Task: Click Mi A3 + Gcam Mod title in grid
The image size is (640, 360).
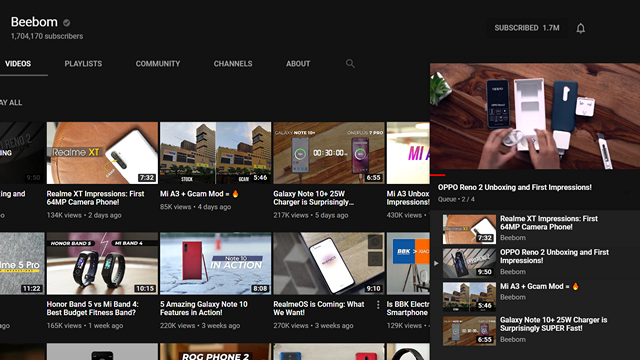Action: [x=199, y=194]
